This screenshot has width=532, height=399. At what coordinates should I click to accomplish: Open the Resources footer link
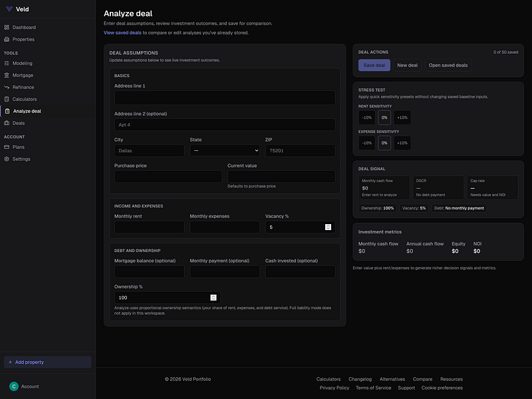[452, 379]
